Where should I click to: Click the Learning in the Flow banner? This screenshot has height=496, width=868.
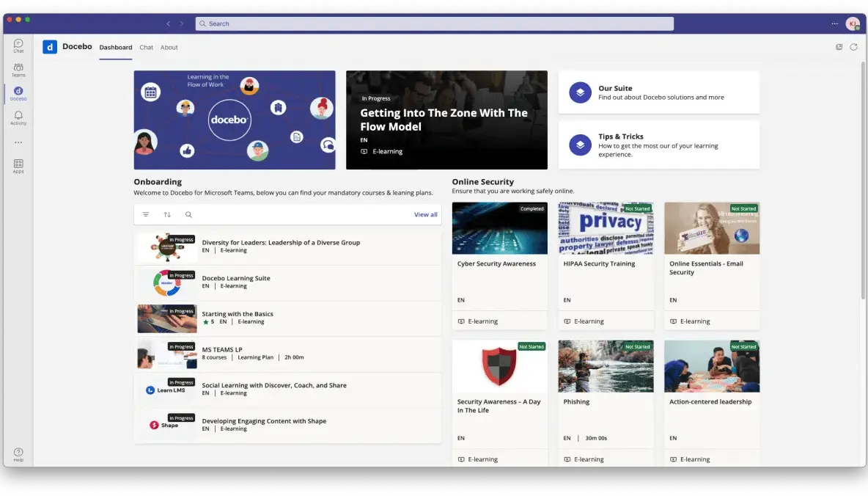point(234,120)
